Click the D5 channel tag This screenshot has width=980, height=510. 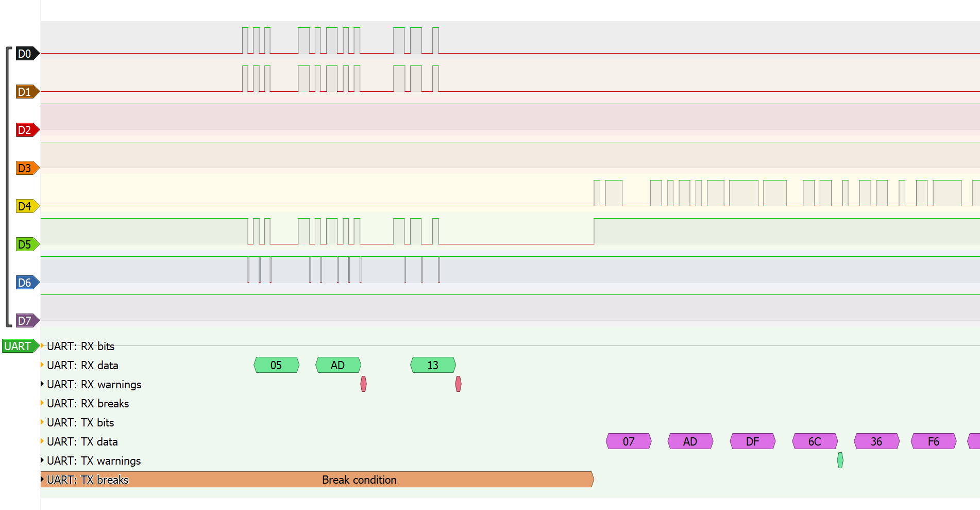coord(25,244)
